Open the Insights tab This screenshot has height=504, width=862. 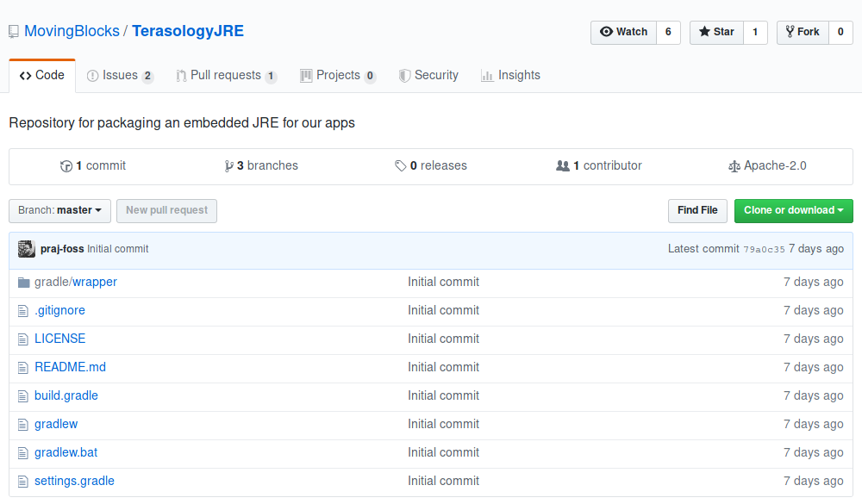(510, 75)
